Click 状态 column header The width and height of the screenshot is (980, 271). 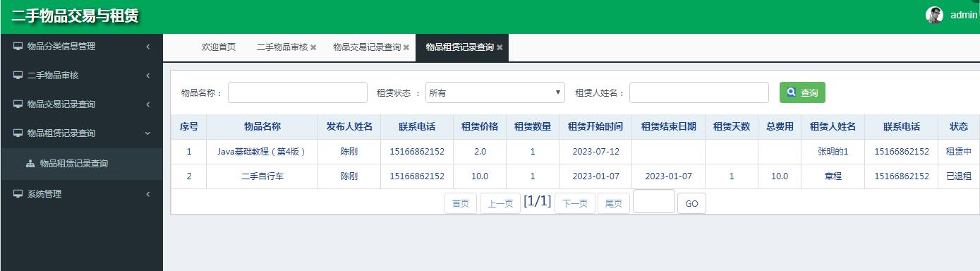959,127
